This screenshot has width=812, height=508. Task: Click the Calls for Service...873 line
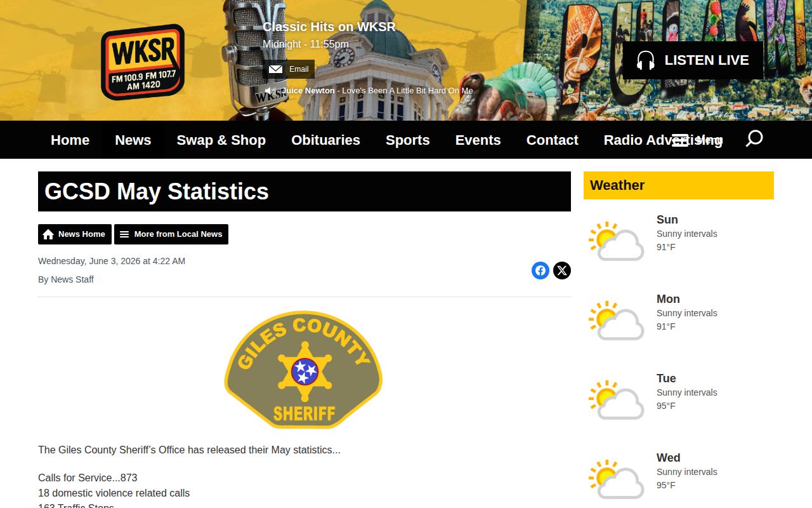tap(88, 478)
